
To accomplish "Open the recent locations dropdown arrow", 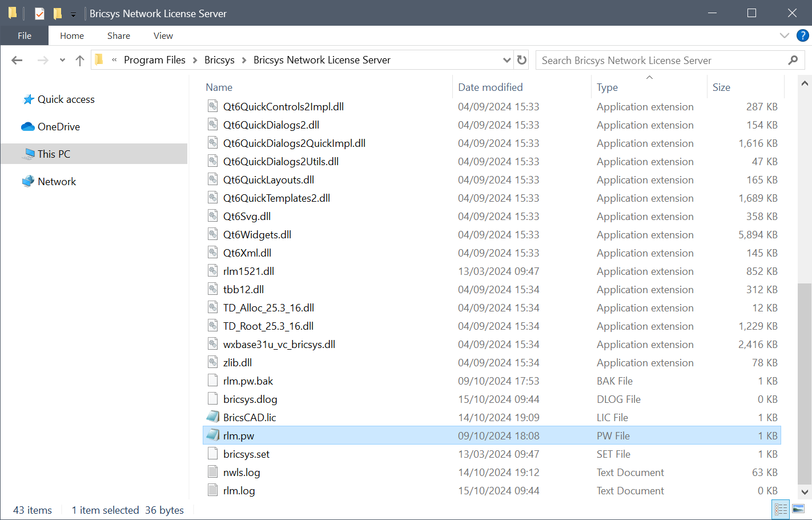I will tap(62, 60).
